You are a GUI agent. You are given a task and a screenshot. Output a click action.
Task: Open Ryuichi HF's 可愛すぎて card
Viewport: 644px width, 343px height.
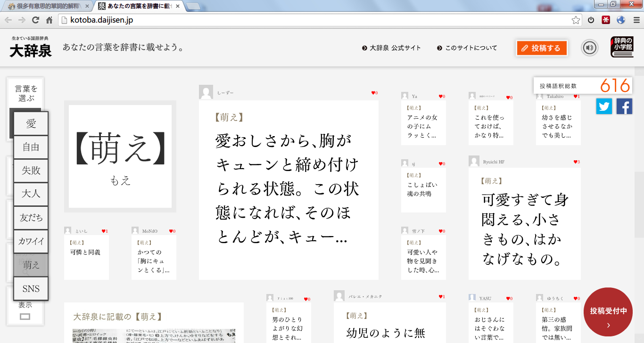click(525, 224)
